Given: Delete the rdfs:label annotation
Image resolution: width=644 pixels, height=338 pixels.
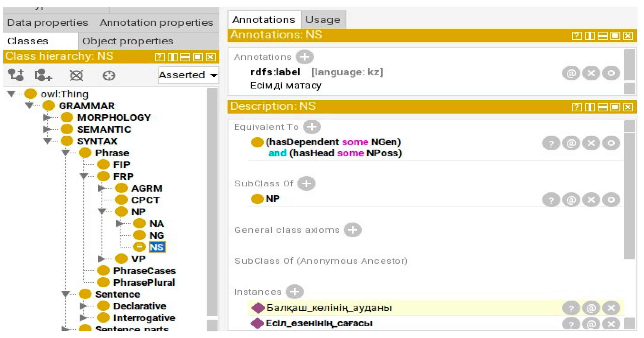Looking at the screenshot, I should pos(591,73).
